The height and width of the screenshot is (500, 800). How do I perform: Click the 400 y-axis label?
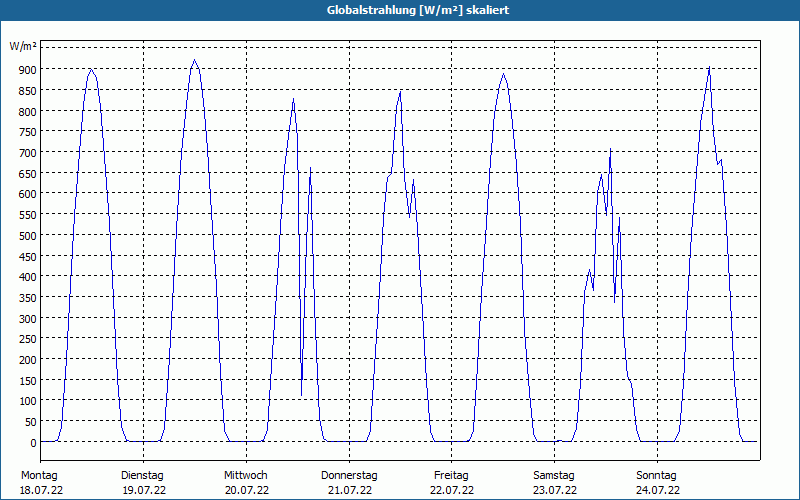coord(28,277)
